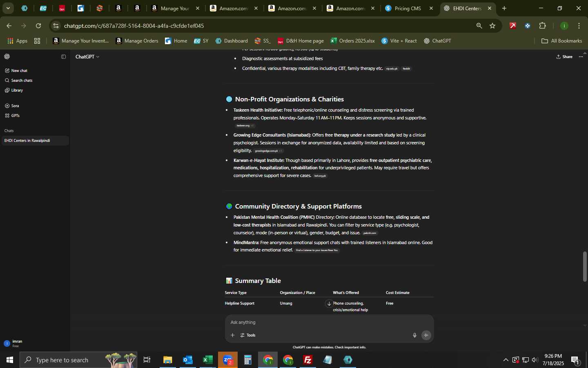Open the Library section
Image resolution: width=588 pixels, height=368 pixels.
click(x=17, y=90)
